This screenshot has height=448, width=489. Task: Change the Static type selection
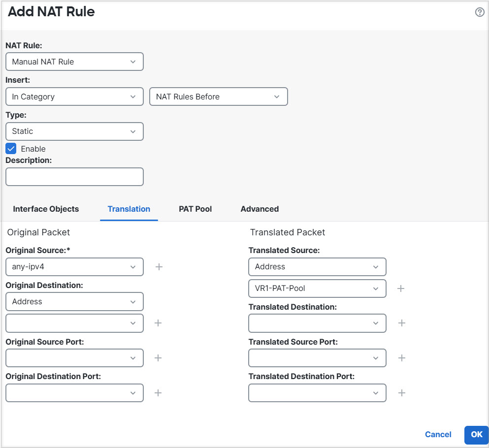tap(74, 131)
